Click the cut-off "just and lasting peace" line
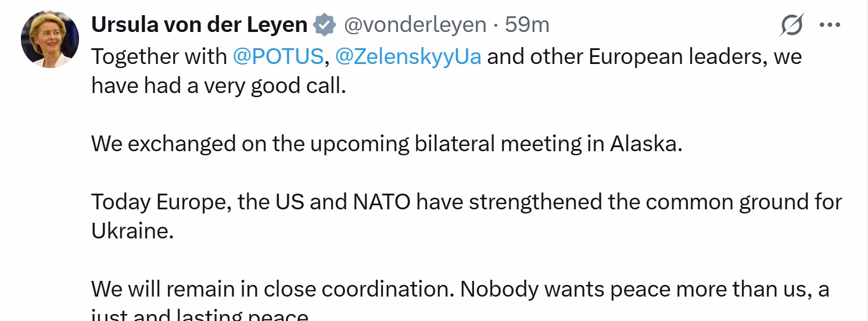Image resolution: width=868 pixels, height=321 pixels. 200,316
